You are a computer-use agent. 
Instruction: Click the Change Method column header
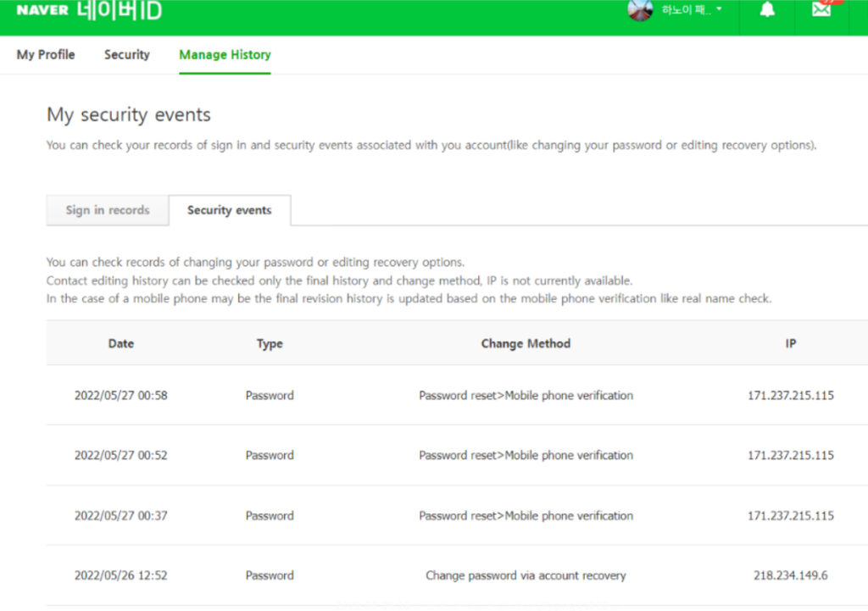[x=526, y=344]
